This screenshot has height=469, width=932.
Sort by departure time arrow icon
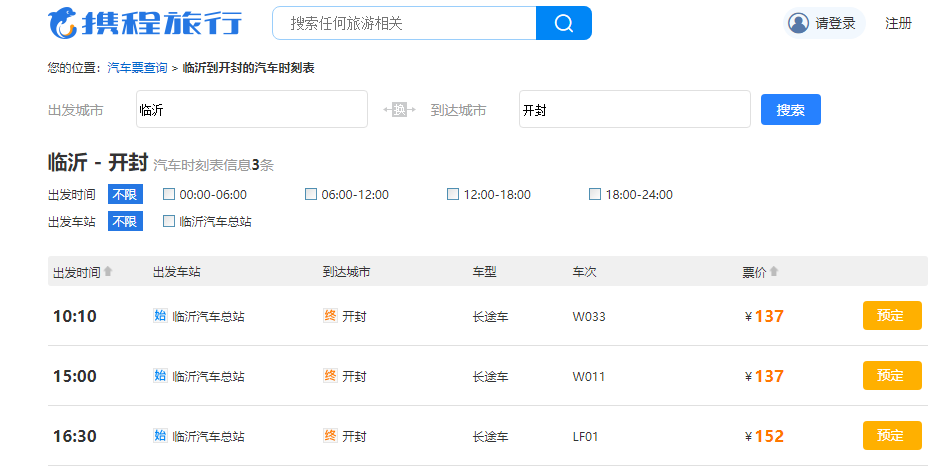[x=108, y=272]
